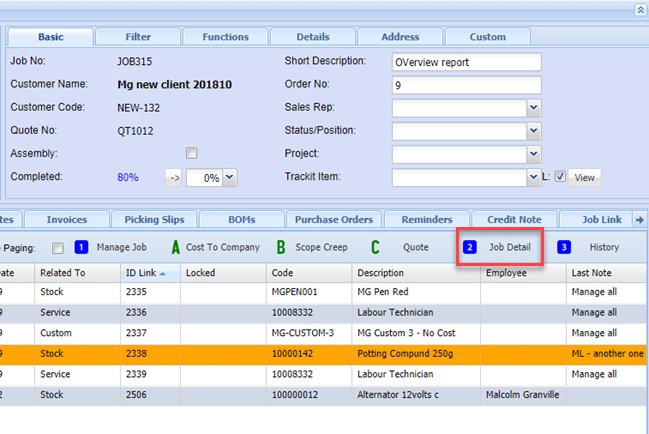Click the blue 1 Manage Job icon
Screen dimensions: 649x434
click(x=82, y=247)
